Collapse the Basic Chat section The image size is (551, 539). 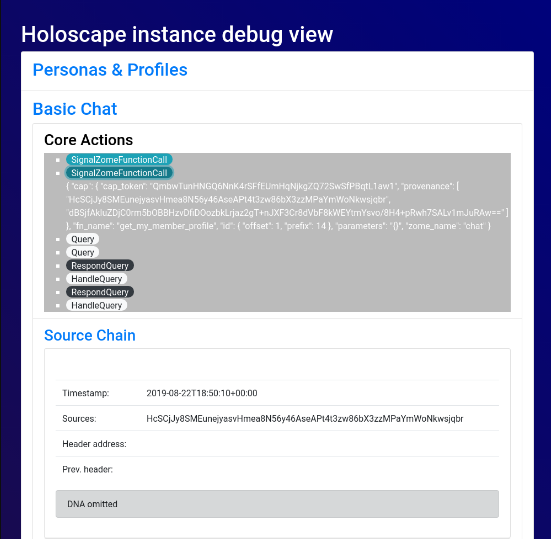click(x=75, y=109)
